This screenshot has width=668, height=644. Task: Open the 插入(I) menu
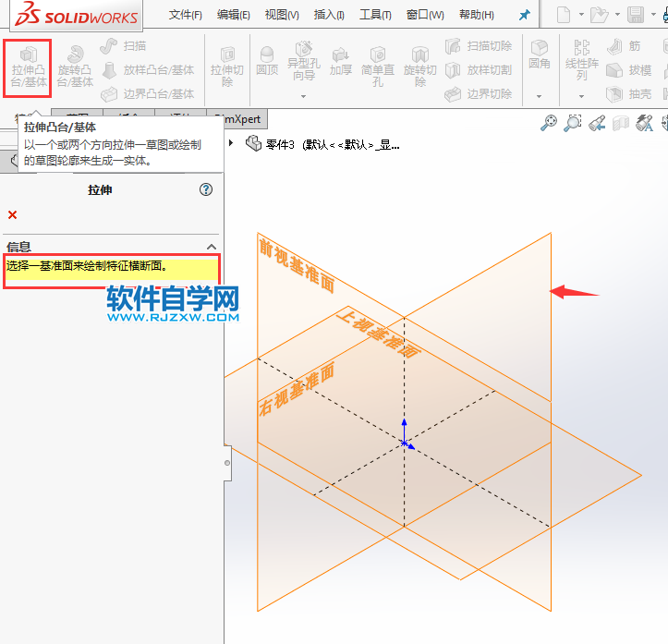tap(329, 15)
